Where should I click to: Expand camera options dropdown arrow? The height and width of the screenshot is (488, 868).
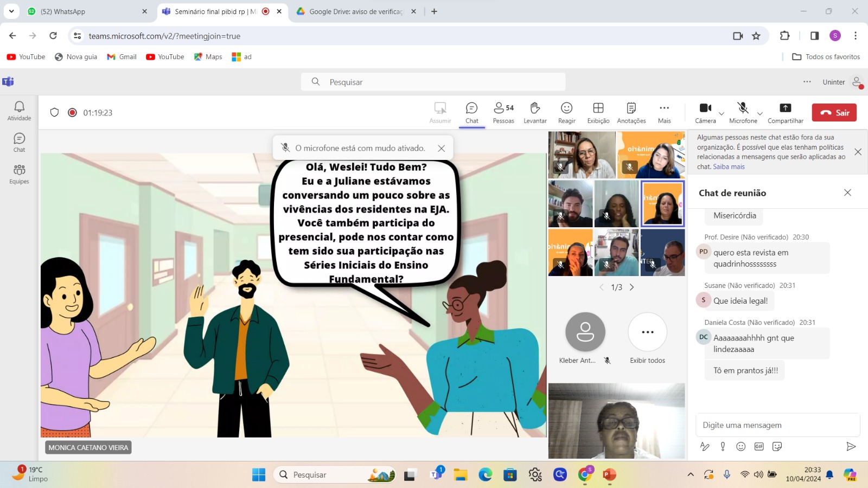[x=722, y=114]
